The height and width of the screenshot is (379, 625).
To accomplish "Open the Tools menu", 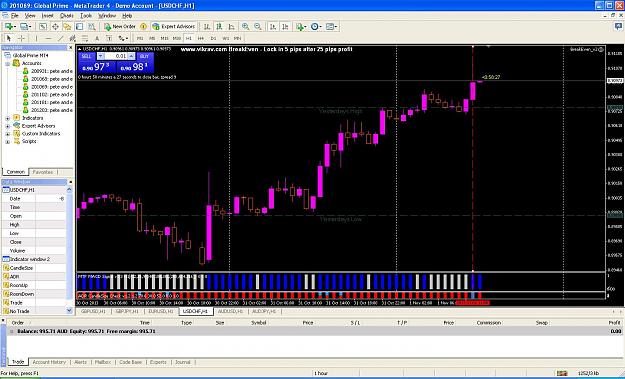I will tap(86, 16).
